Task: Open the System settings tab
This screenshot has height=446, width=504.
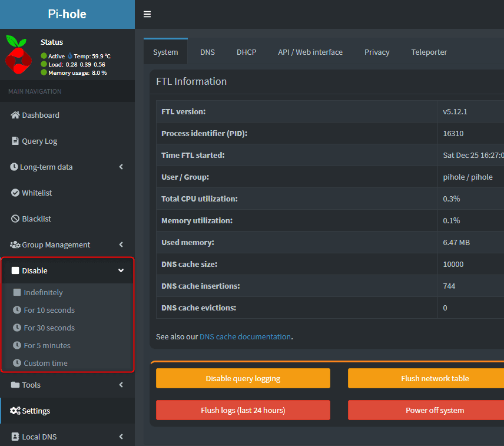Action: click(165, 52)
